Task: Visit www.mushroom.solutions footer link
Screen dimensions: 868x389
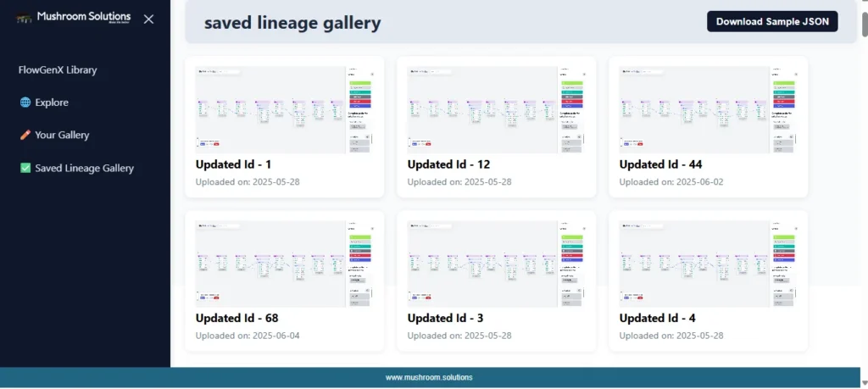Action: (x=429, y=377)
